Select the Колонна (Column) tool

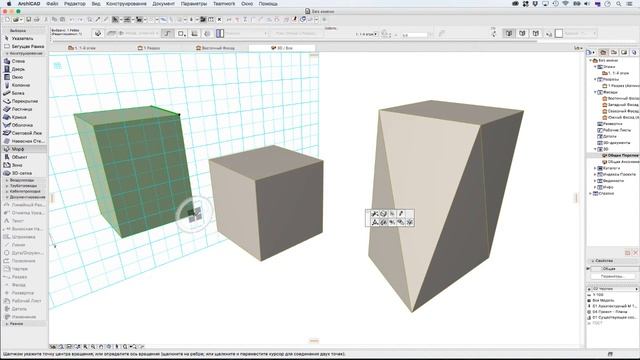(x=24, y=85)
